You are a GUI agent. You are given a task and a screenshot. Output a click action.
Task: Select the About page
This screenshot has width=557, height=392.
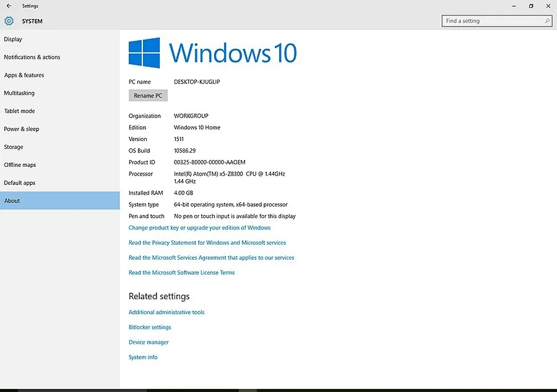[59, 200]
